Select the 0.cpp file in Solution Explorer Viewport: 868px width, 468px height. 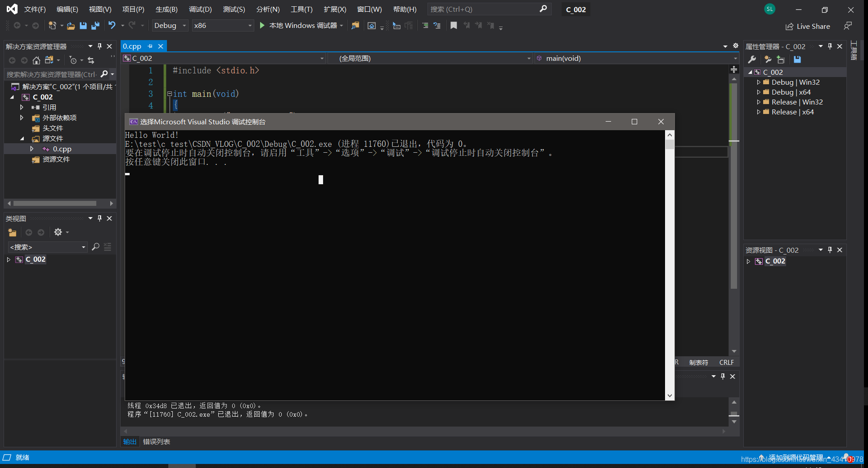(x=62, y=149)
